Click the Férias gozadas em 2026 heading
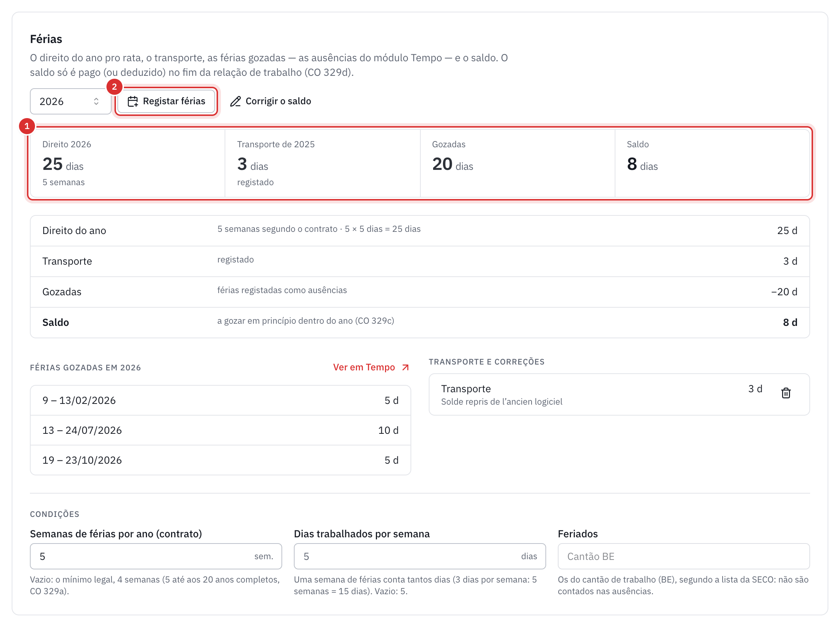Screen dimensions: 840x627 [x=85, y=367]
